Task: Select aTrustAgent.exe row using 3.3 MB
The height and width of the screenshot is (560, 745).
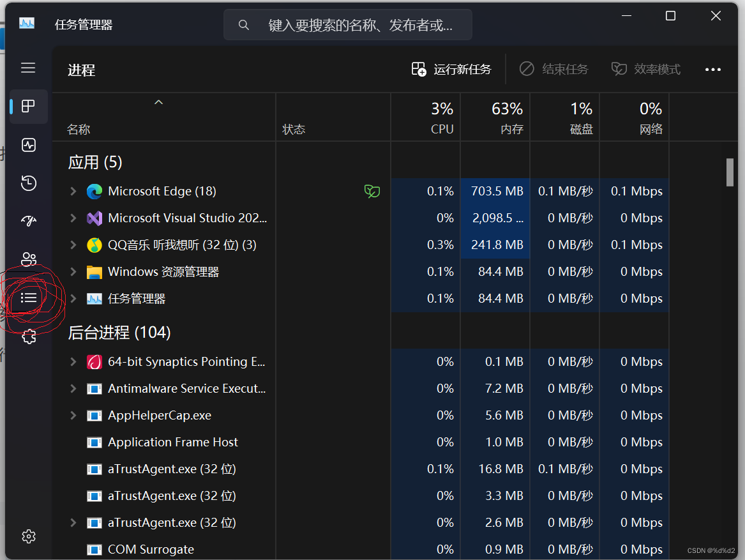Action: [172, 496]
